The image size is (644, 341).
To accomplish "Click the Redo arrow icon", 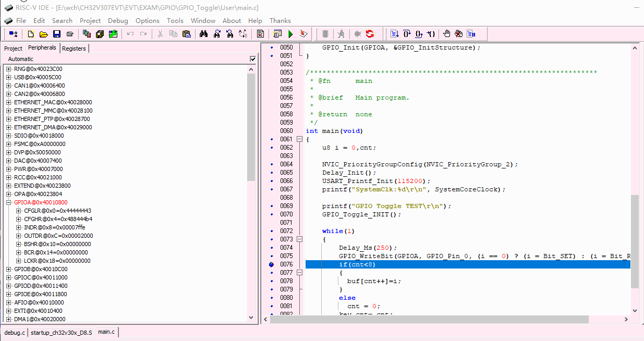I will tap(143, 34).
